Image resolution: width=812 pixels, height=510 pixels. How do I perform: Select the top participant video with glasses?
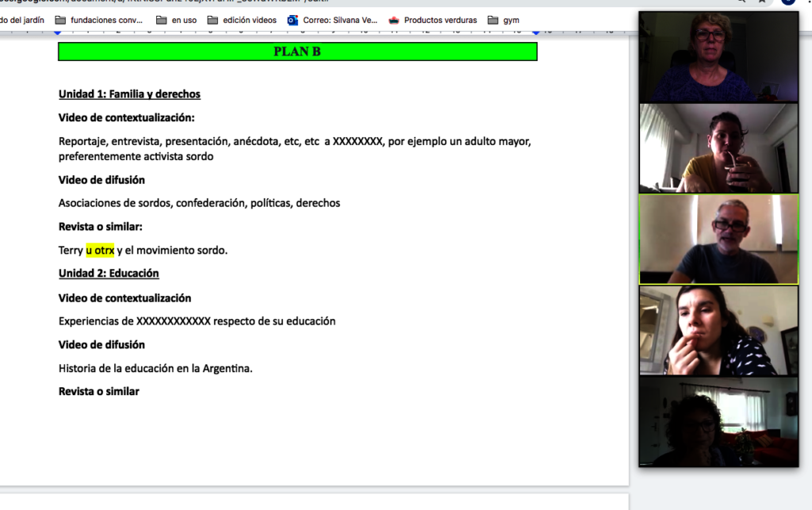[718, 57]
